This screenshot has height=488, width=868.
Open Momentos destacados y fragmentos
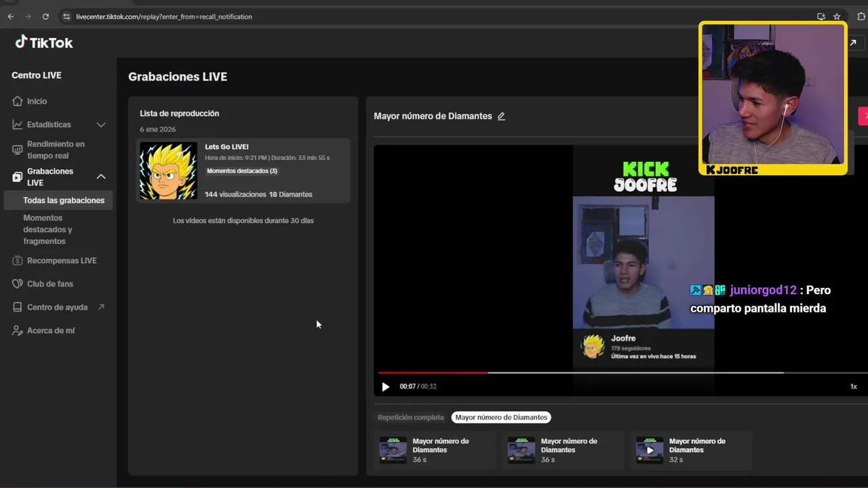coord(47,229)
